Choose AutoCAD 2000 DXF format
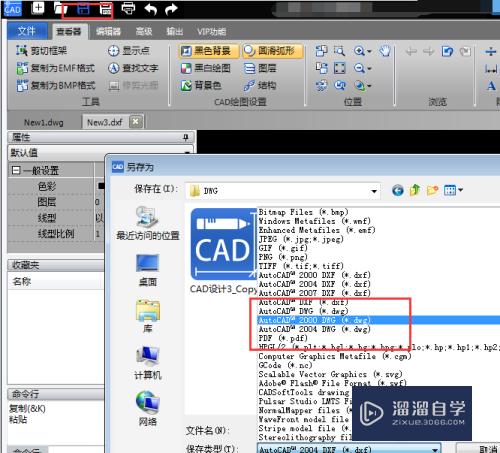This screenshot has width=500, height=453. click(x=314, y=275)
